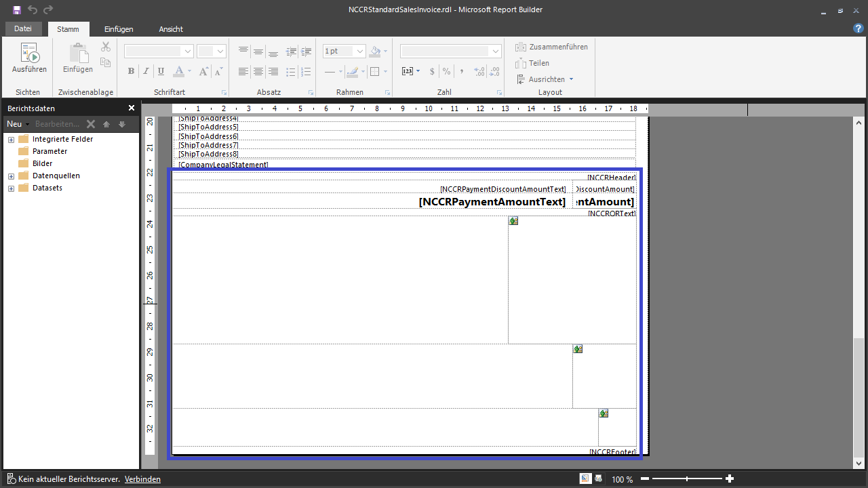868x488 pixels.
Task: Toggle bold formatting
Action: tap(131, 71)
